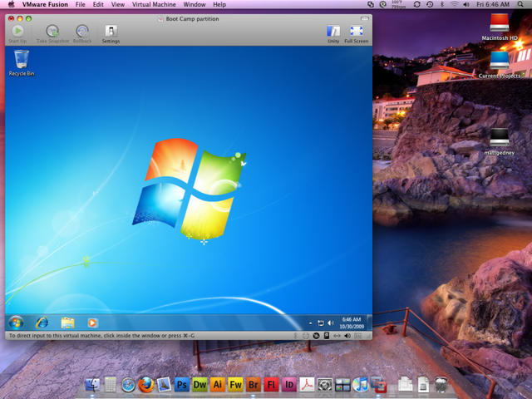Launch Calculator from the Dock
Viewport: 532px width, 399px height.
[x=111, y=385]
